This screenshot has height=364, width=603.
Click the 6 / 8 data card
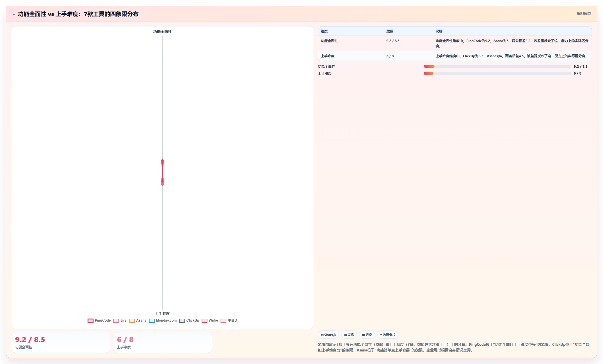(x=162, y=342)
